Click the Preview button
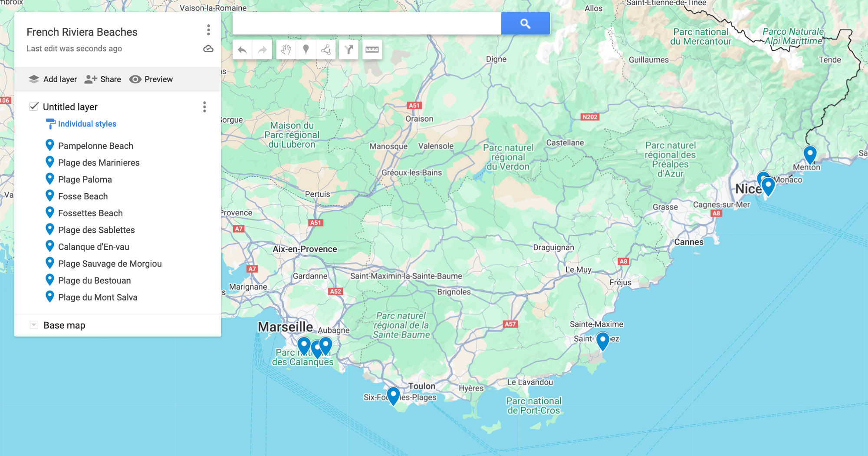 [151, 79]
